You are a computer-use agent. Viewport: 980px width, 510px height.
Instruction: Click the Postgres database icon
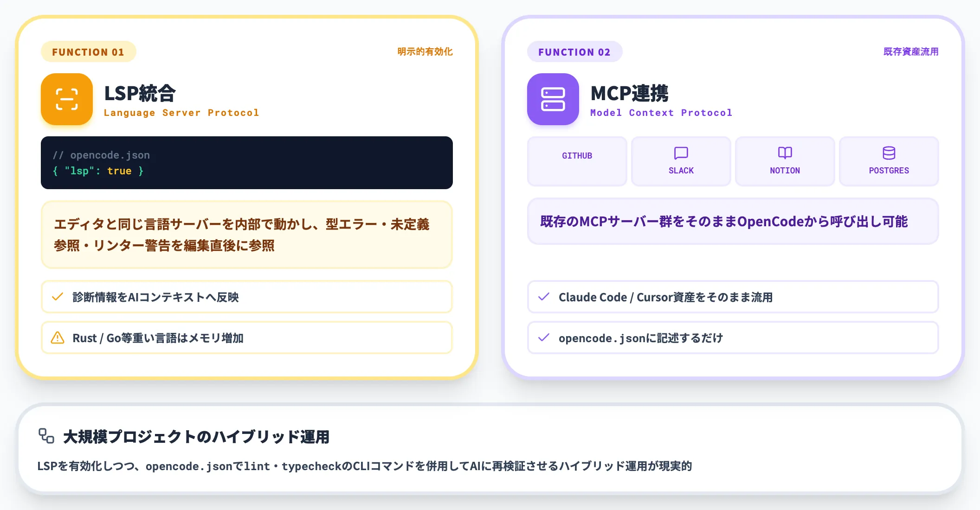[889, 153]
